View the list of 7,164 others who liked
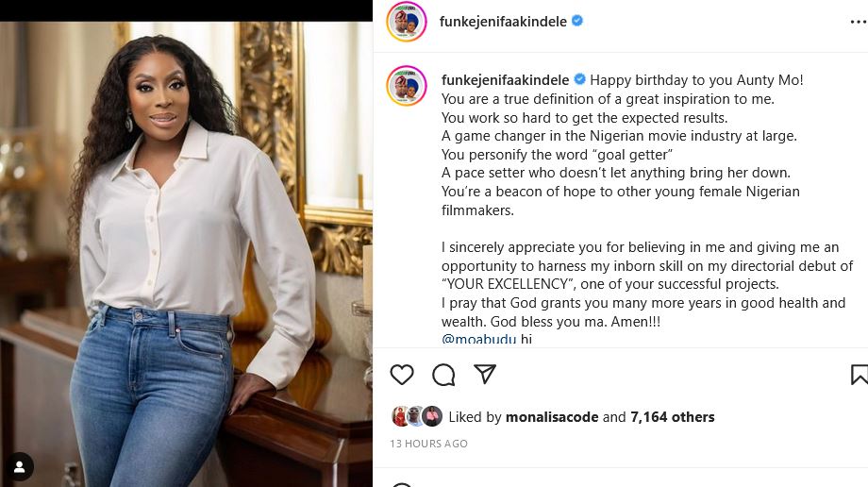Screen dimensions: 868x487 672,417
